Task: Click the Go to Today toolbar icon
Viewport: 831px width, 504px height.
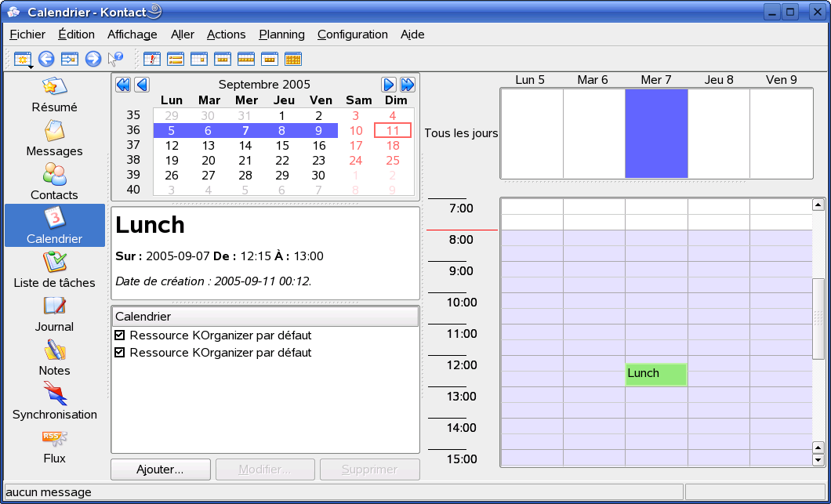Action: click(x=69, y=59)
